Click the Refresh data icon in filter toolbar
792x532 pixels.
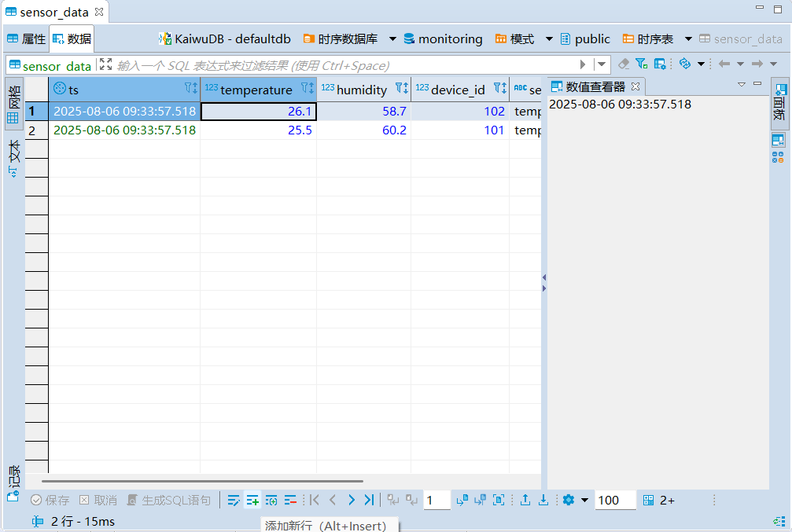[684, 64]
